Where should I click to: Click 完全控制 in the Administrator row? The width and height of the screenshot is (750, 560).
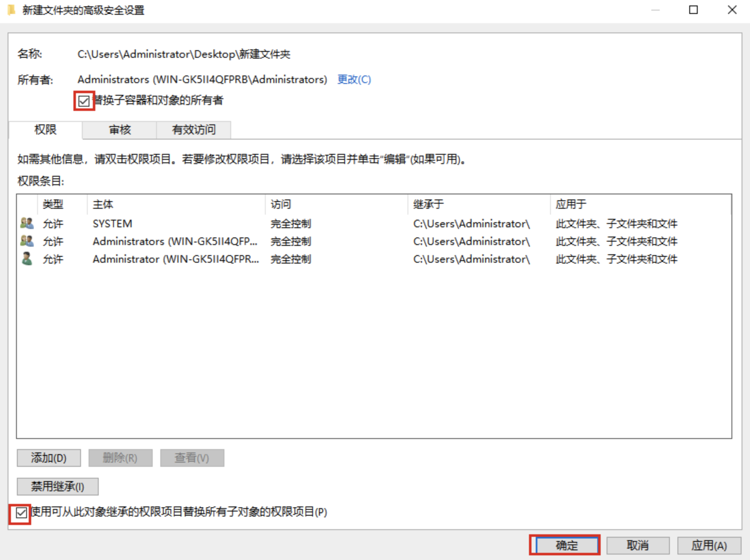(x=291, y=259)
